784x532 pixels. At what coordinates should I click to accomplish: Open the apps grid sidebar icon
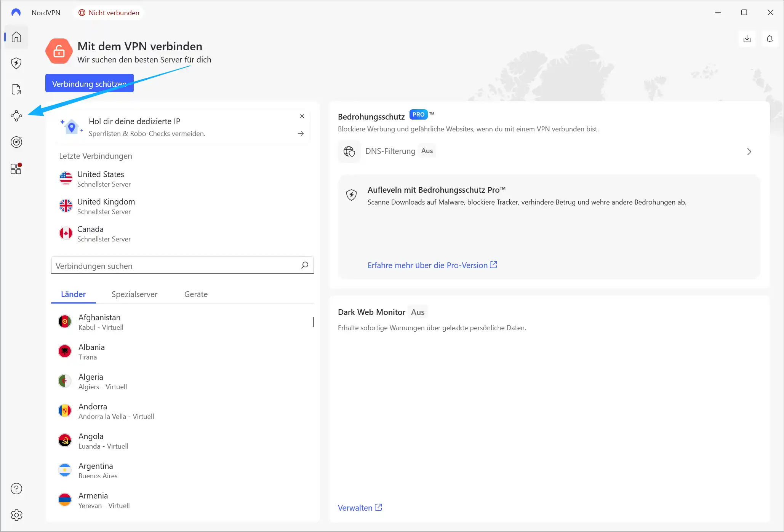pos(16,169)
